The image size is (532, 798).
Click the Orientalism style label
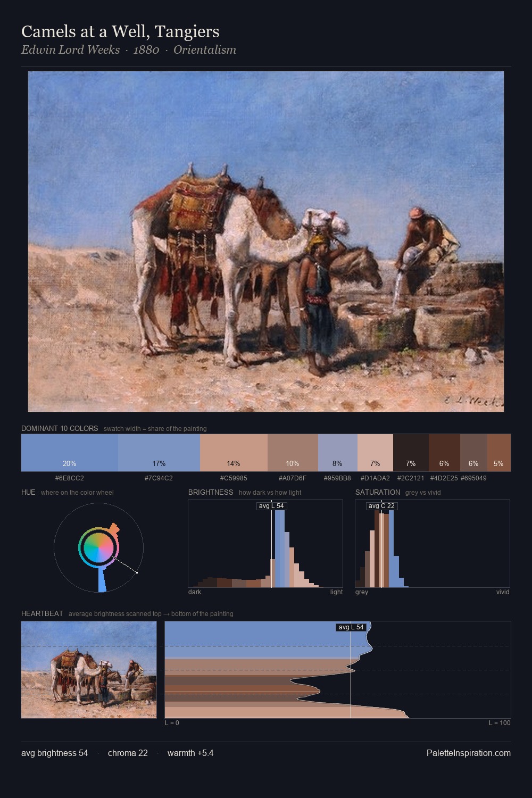tap(205, 50)
